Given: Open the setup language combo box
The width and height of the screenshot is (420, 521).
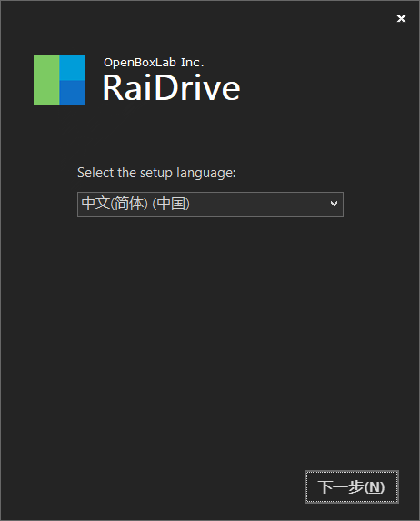Looking at the screenshot, I should click(210, 205).
